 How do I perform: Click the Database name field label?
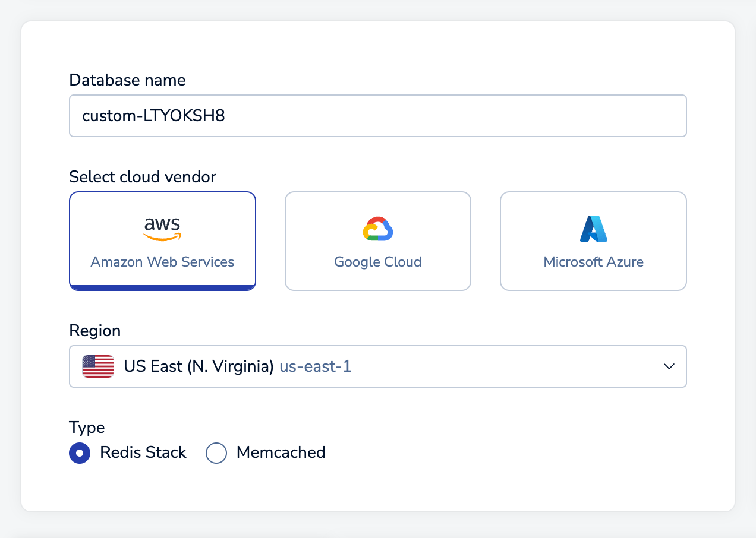127,80
